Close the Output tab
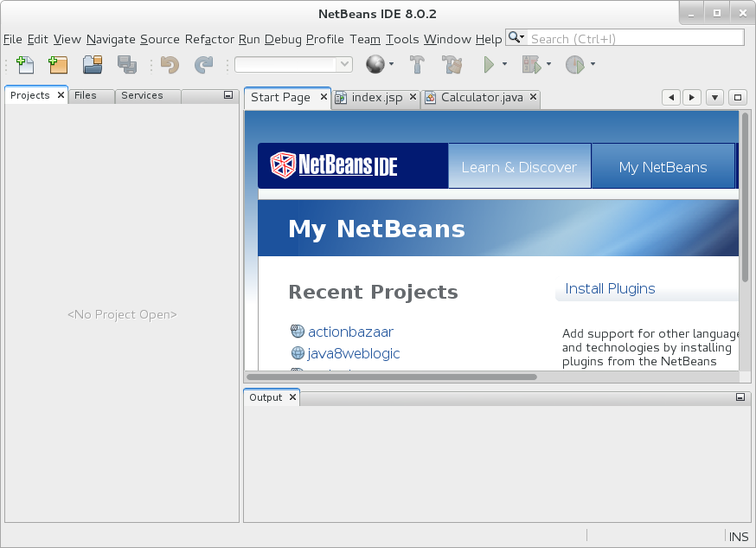756x548 pixels. pyautogui.click(x=292, y=397)
